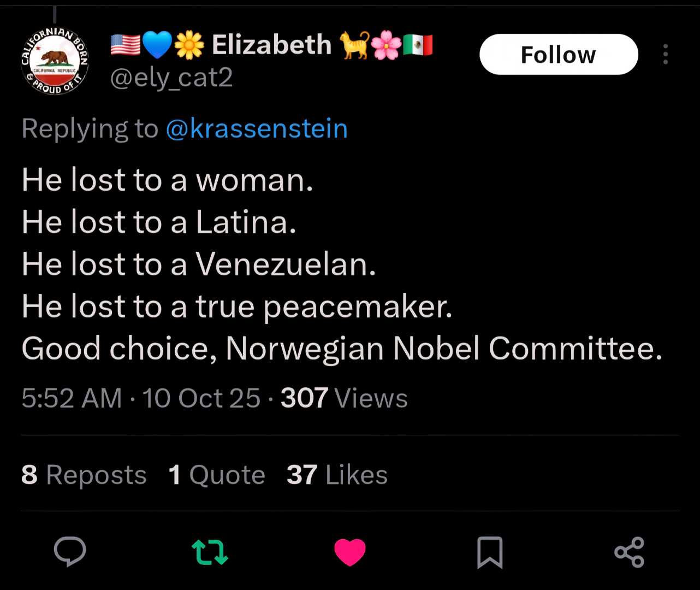The width and height of the screenshot is (700, 590).
Task: Undo the repost using green arrows icon
Action: tap(210, 552)
